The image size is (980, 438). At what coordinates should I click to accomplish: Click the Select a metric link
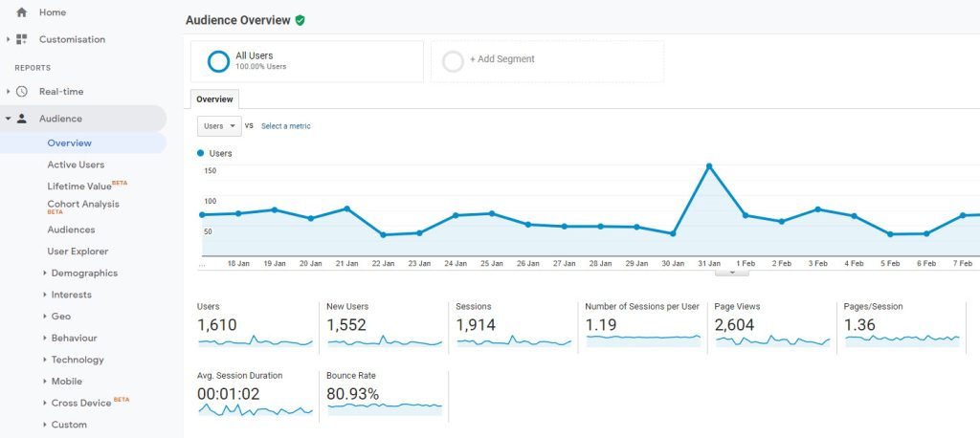285,126
